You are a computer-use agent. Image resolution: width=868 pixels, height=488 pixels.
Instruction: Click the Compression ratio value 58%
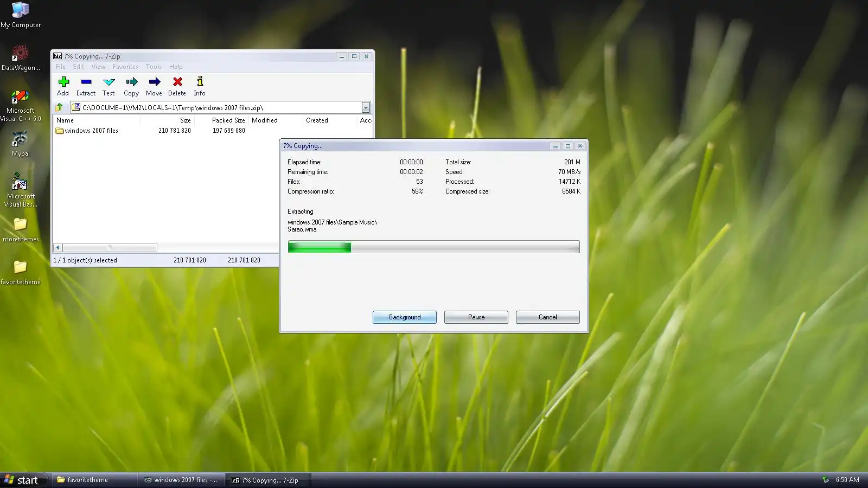417,191
